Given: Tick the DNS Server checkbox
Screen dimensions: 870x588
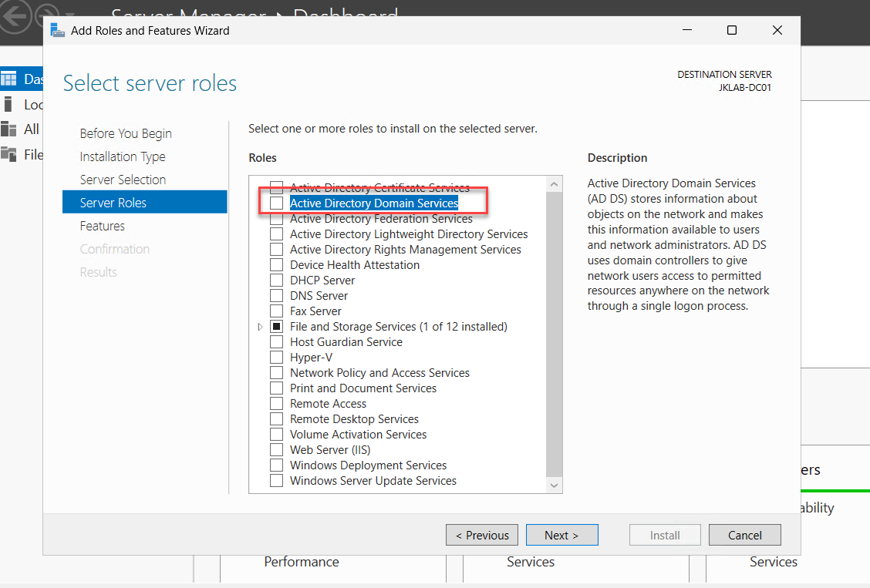Looking at the screenshot, I should point(276,296).
